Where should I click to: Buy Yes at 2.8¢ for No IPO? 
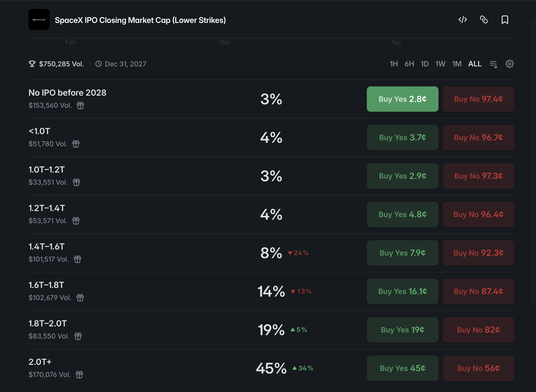pos(402,99)
